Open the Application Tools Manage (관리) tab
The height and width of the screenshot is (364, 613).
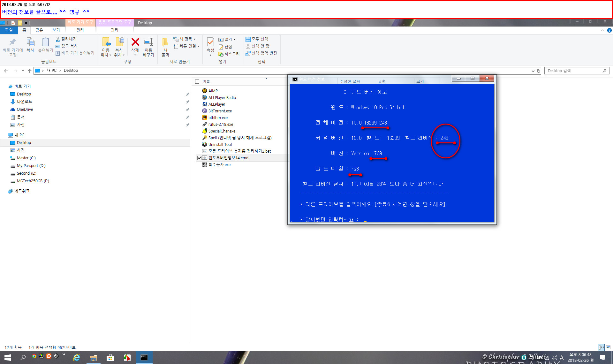pos(114,30)
